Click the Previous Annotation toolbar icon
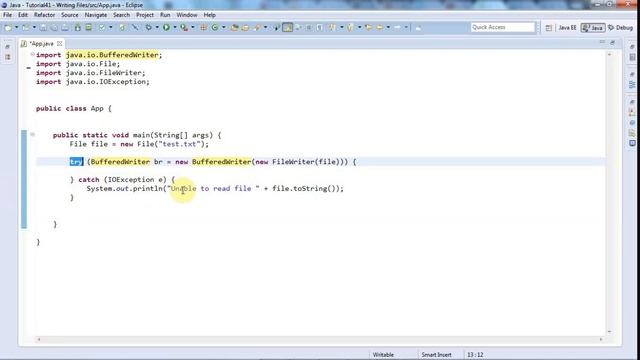This screenshot has height=360, width=640. pyautogui.click(x=350, y=28)
